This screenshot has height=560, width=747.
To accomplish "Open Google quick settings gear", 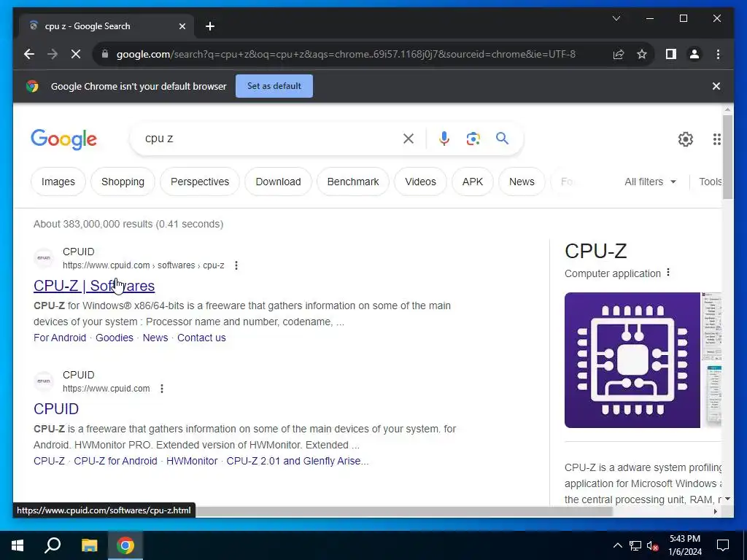I will click(x=686, y=139).
